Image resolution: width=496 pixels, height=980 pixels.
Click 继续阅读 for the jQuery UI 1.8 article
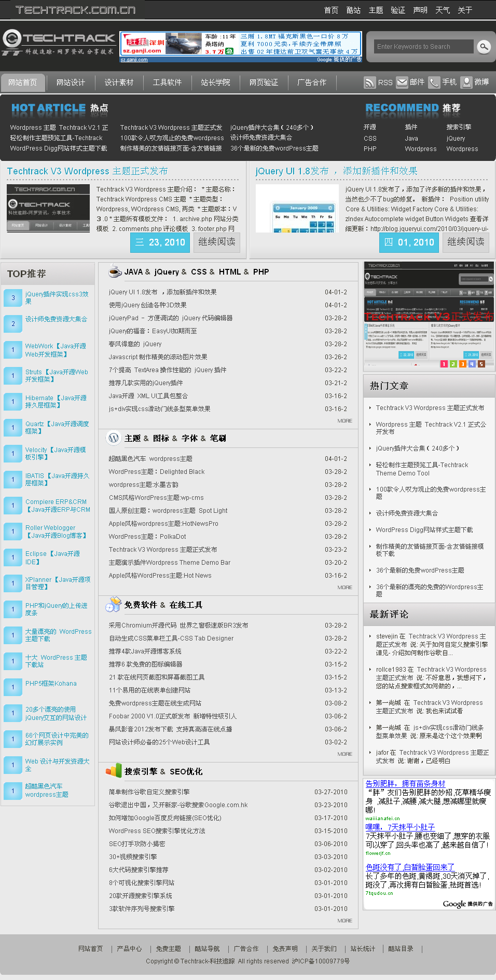(x=466, y=242)
